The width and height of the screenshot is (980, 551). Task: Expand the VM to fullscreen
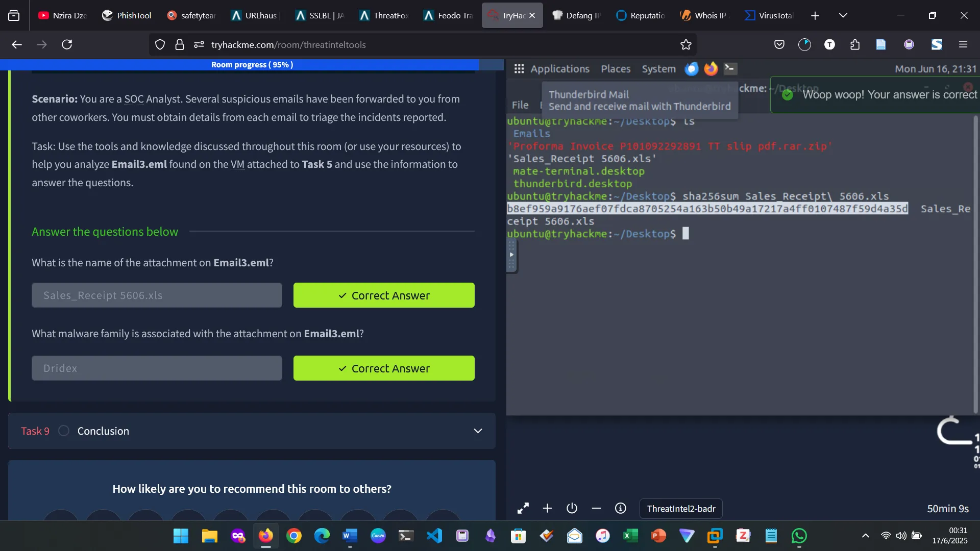click(523, 509)
